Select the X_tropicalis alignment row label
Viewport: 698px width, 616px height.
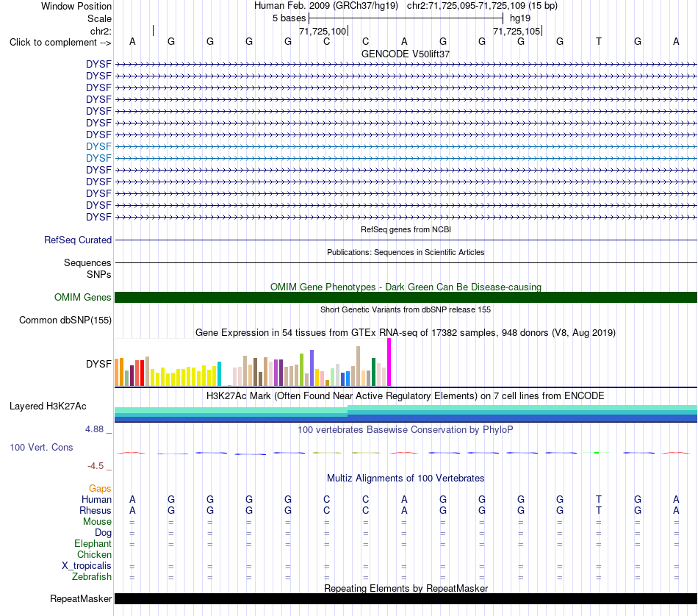coord(87,566)
